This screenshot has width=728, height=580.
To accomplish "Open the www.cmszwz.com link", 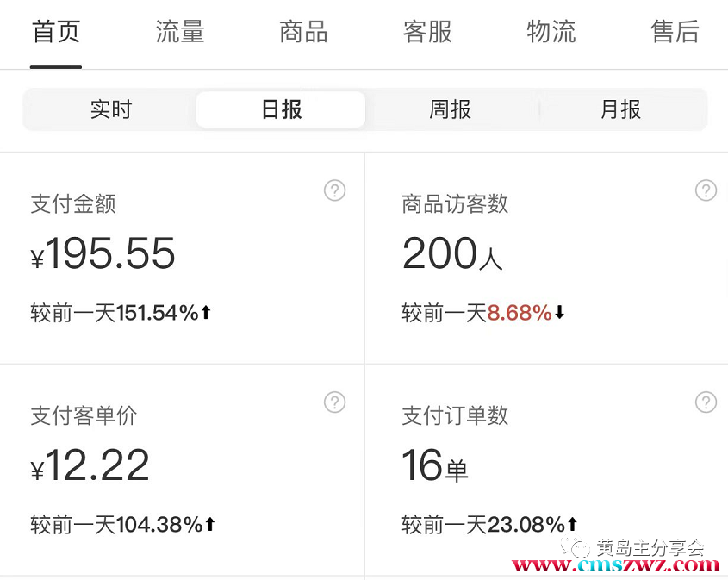I will point(616,565).
